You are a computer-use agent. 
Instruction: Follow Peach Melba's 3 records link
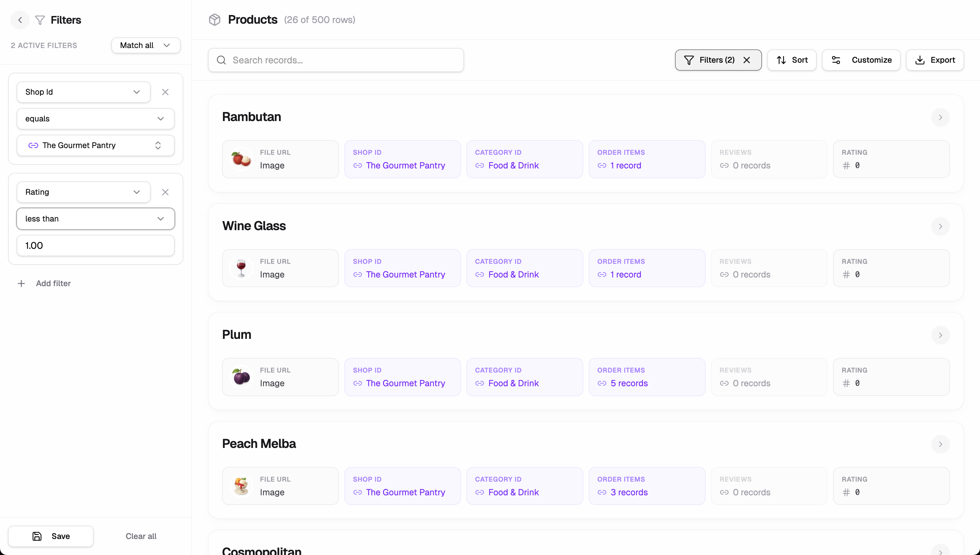click(x=628, y=492)
